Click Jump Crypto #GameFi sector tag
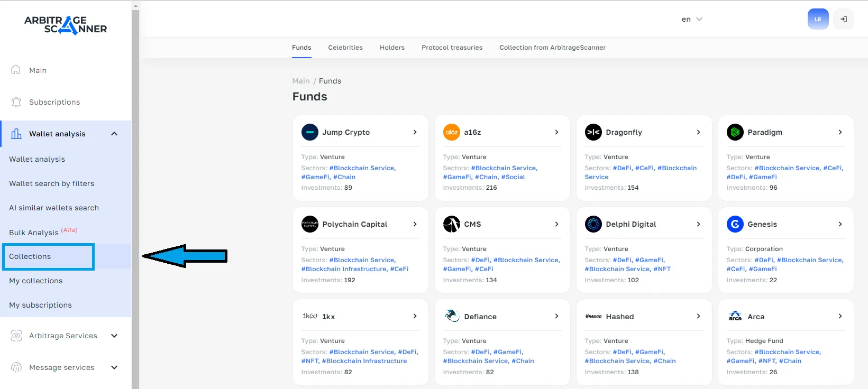This screenshot has height=389, width=868. (x=316, y=177)
